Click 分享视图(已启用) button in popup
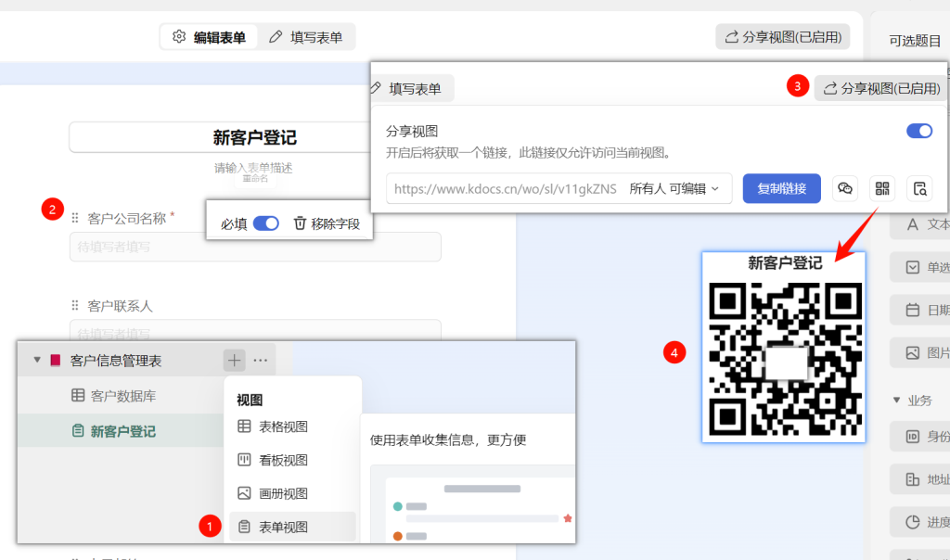The width and height of the screenshot is (950, 560). [881, 88]
